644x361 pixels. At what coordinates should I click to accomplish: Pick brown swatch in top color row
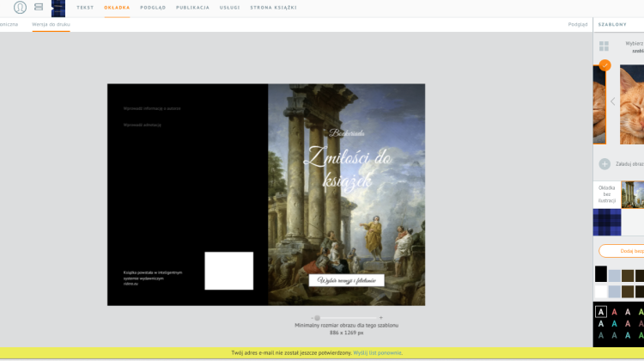coord(627,276)
